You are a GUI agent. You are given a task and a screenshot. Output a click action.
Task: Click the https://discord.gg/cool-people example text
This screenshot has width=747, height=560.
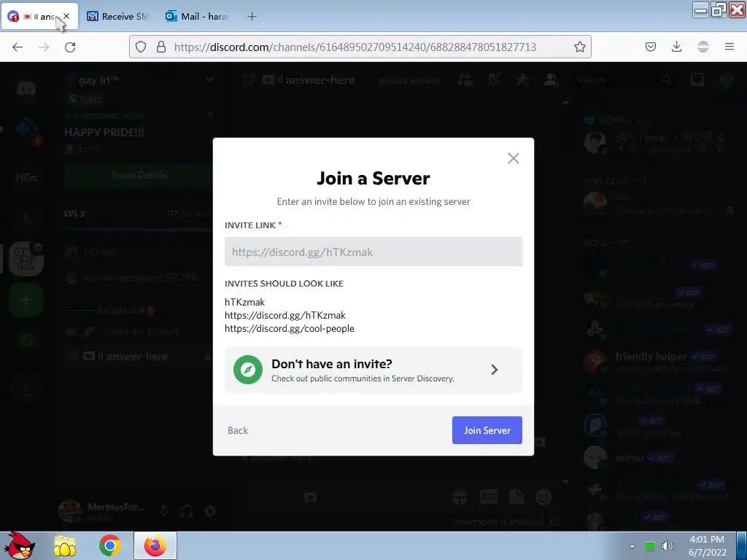tap(289, 329)
